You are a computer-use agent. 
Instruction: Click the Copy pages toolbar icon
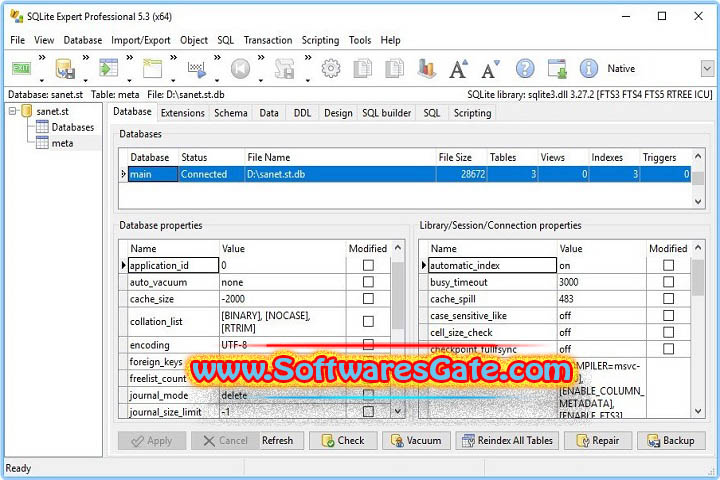pyautogui.click(x=363, y=69)
